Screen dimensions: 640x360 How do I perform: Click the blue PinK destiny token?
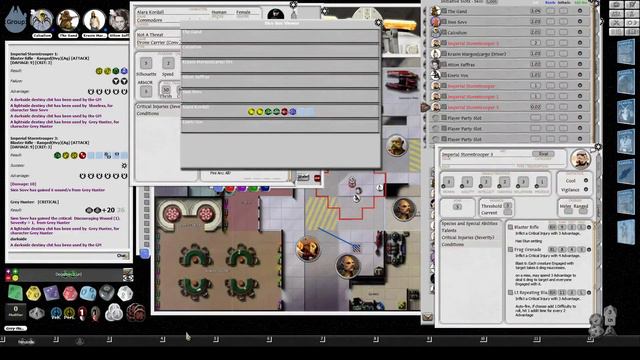[x=56, y=313]
